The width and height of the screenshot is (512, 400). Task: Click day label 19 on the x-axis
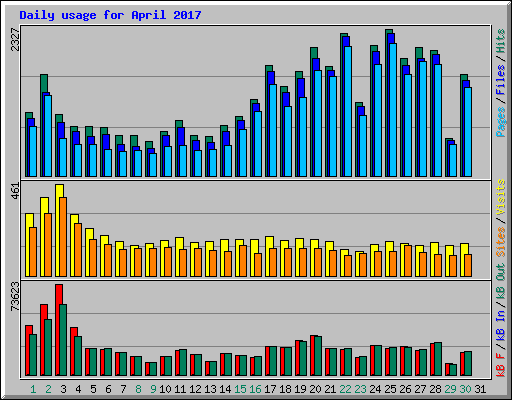click(x=300, y=389)
